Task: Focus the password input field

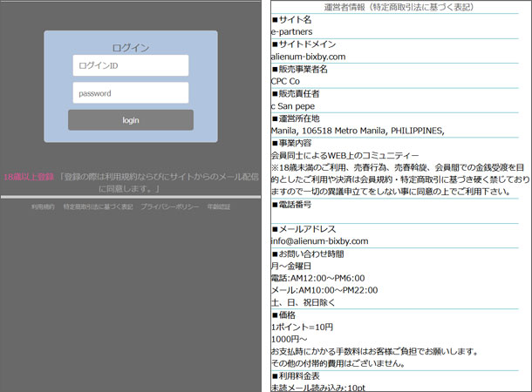Action: (x=131, y=93)
